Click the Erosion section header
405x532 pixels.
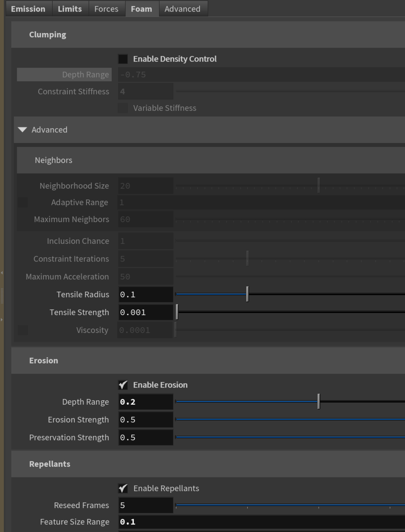point(208,360)
